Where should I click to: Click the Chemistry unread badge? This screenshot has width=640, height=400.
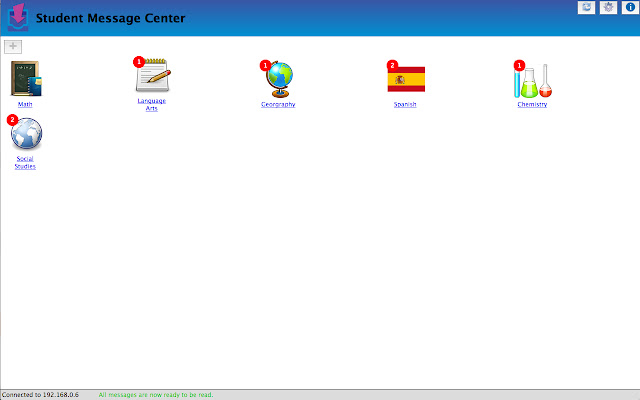point(519,65)
